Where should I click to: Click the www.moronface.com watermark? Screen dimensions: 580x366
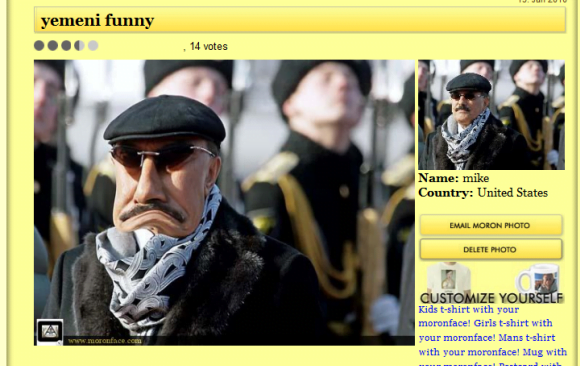[x=105, y=340]
